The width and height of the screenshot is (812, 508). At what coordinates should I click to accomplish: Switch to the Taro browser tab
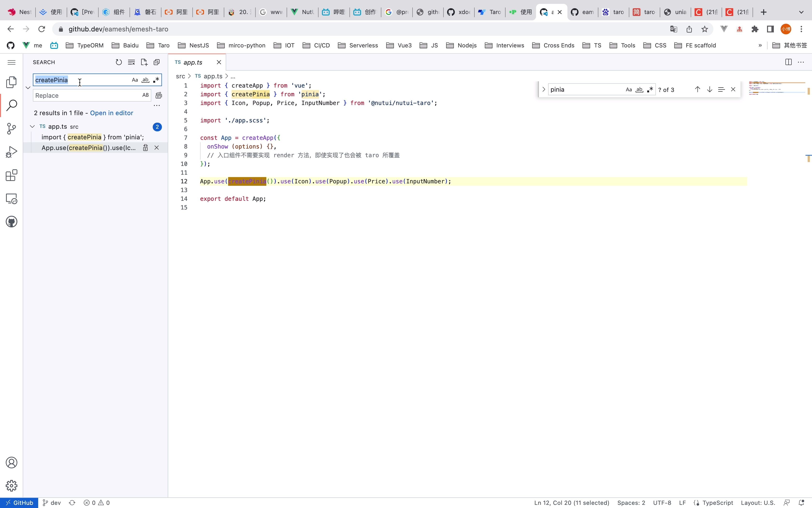[490, 12]
